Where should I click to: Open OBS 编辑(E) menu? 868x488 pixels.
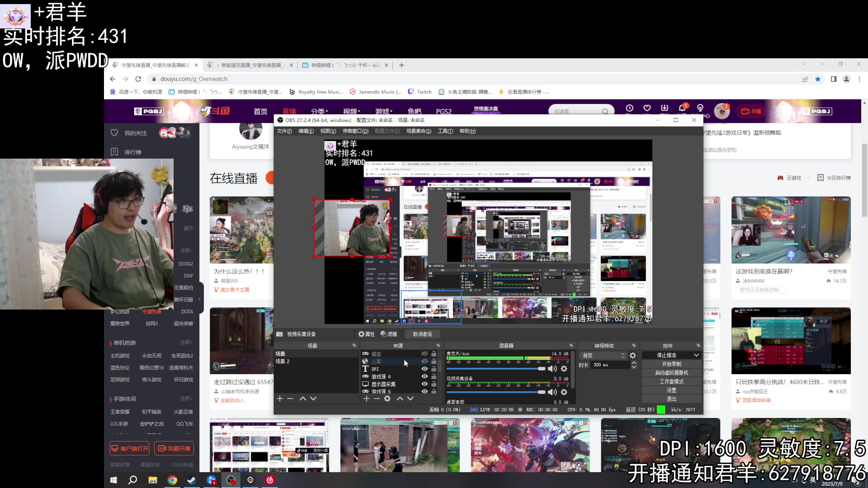306,131
